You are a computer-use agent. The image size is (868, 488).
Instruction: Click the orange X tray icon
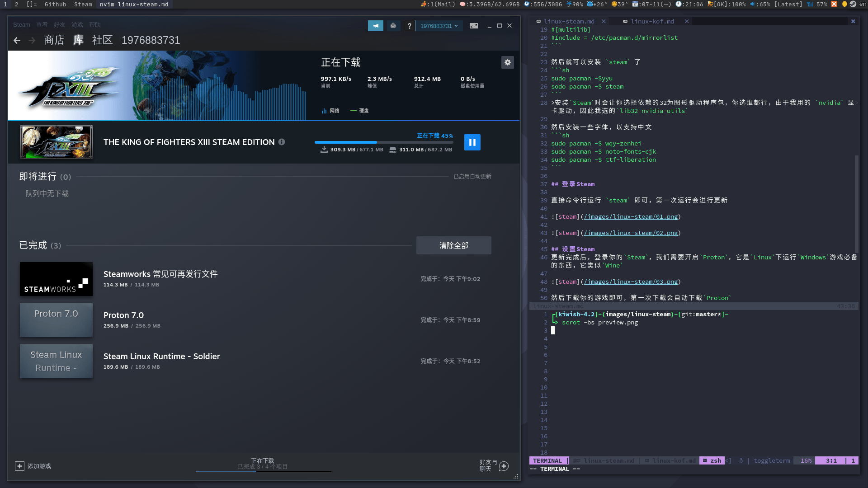pos(834,4)
